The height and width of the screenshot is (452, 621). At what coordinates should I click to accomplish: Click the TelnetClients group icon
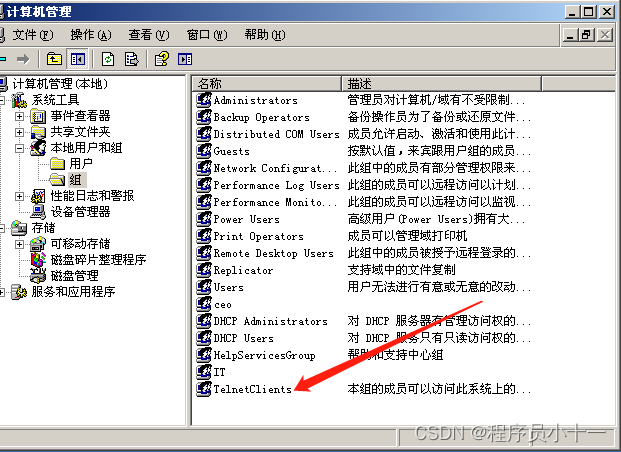click(204, 389)
